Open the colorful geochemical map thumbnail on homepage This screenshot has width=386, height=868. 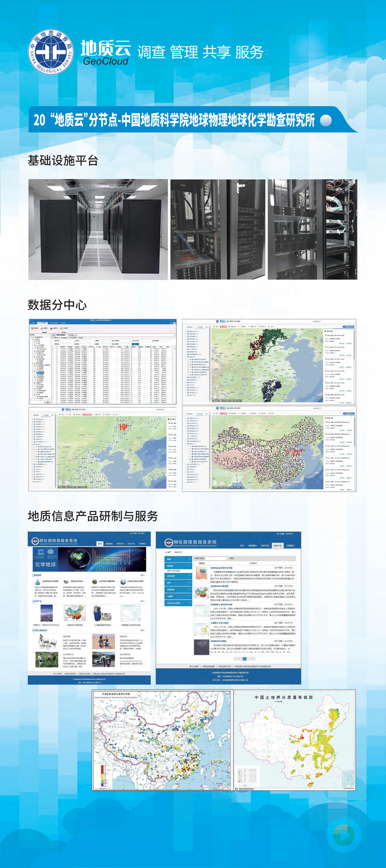(x=74, y=613)
